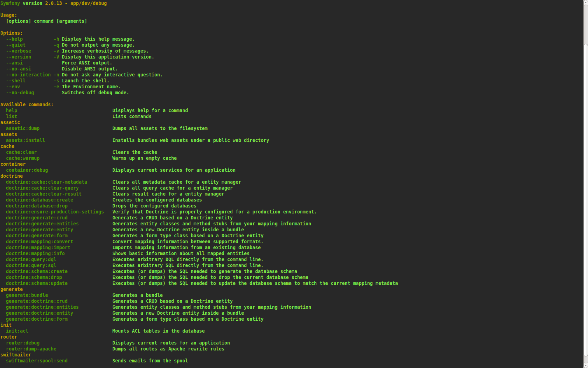Click the assets:install command text
Viewport: 588px width, 368px height.
[26, 140]
